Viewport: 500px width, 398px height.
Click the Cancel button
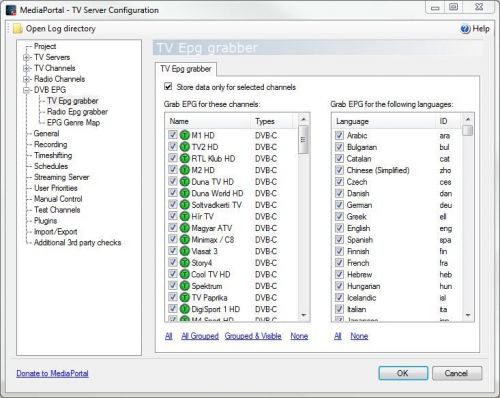[x=457, y=373]
